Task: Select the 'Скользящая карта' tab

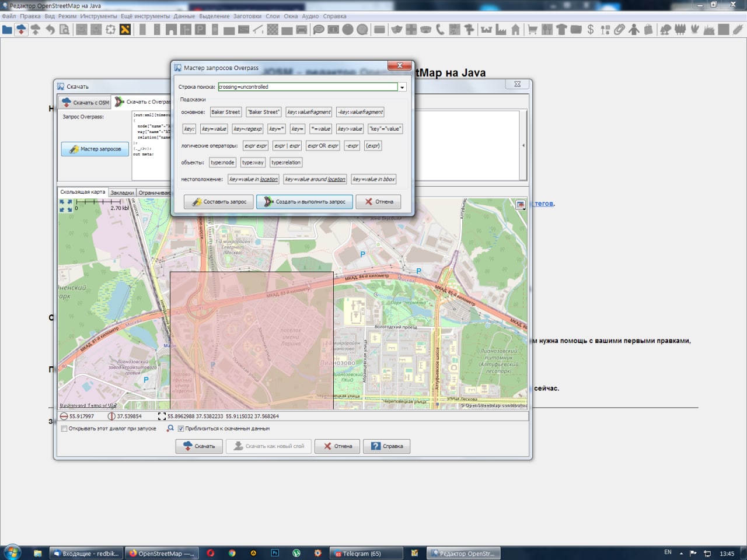Action: (83, 192)
